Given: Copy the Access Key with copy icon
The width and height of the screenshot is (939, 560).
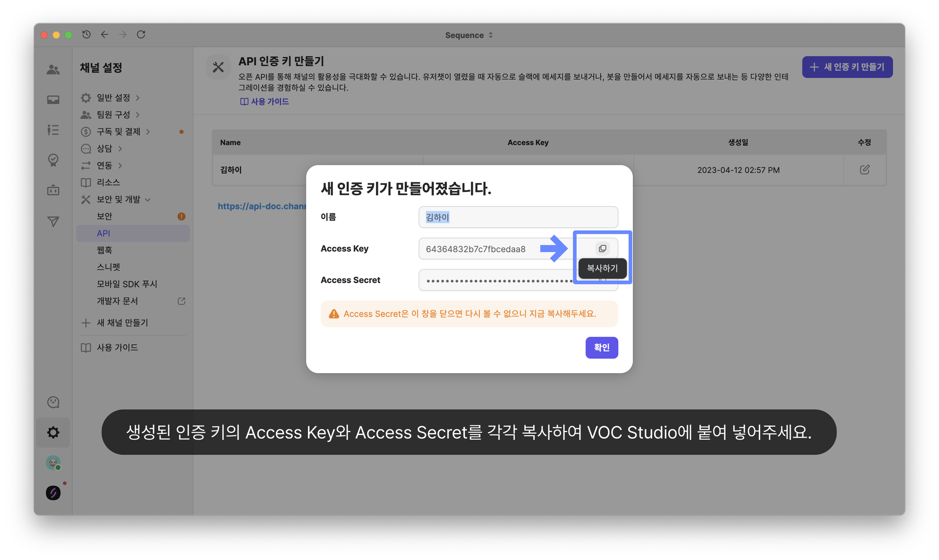Looking at the screenshot, I should (602, 248).
